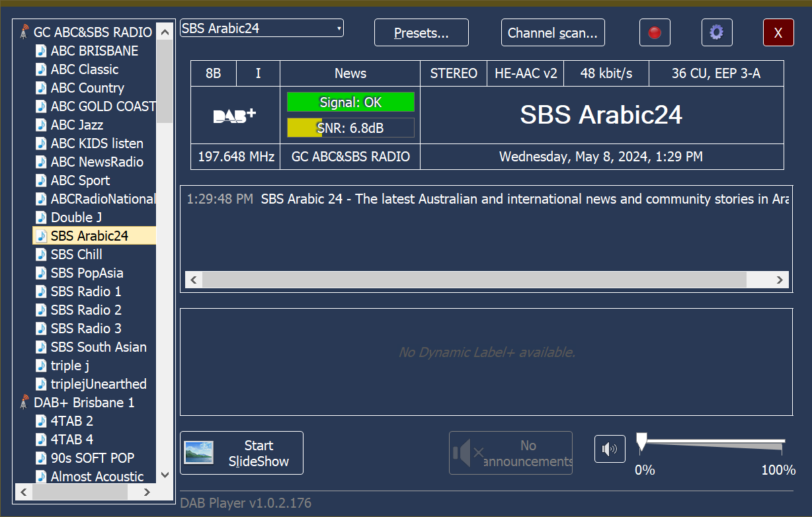Click the DAB+ Brisbane 1 antenna icon

24,403
